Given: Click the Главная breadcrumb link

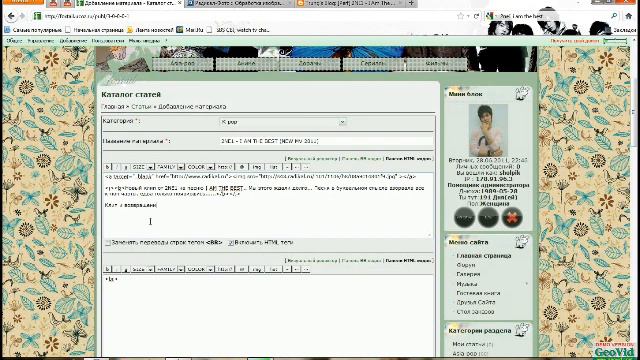Looking at the screenshot, I should 113,107.
